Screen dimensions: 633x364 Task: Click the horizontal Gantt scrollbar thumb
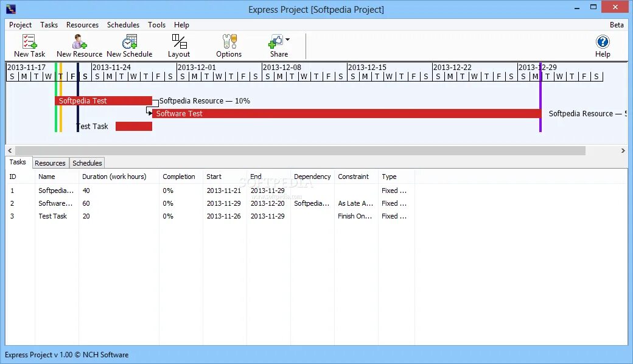click(300, 150)
